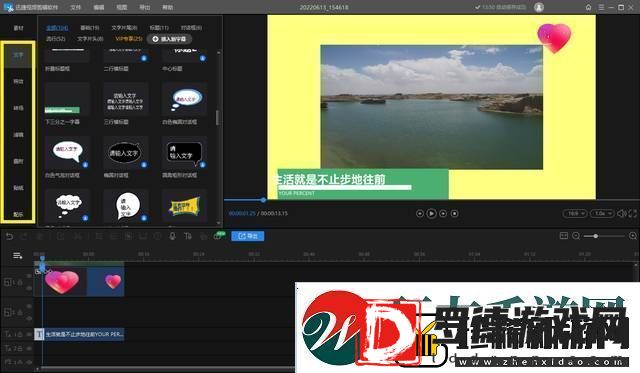This screenshot has width=640, height=373.
Task: Open the 1.0x playback speed dropdown
Action: 602,213
